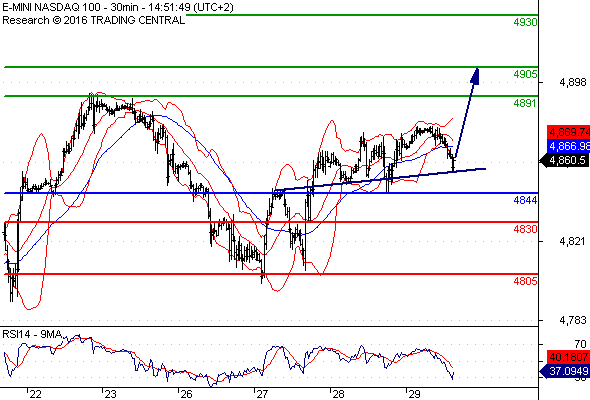The height and width of the screenshot is (400, 590).
Task: Click the date label 27 on time axis
Action: [262, 394]
